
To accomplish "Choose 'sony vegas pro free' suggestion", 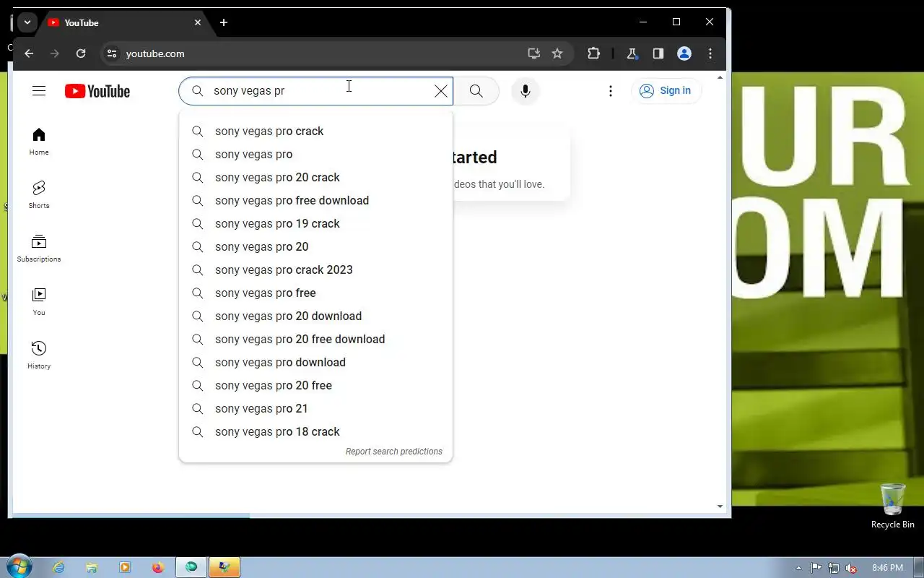I will (315, 293).
